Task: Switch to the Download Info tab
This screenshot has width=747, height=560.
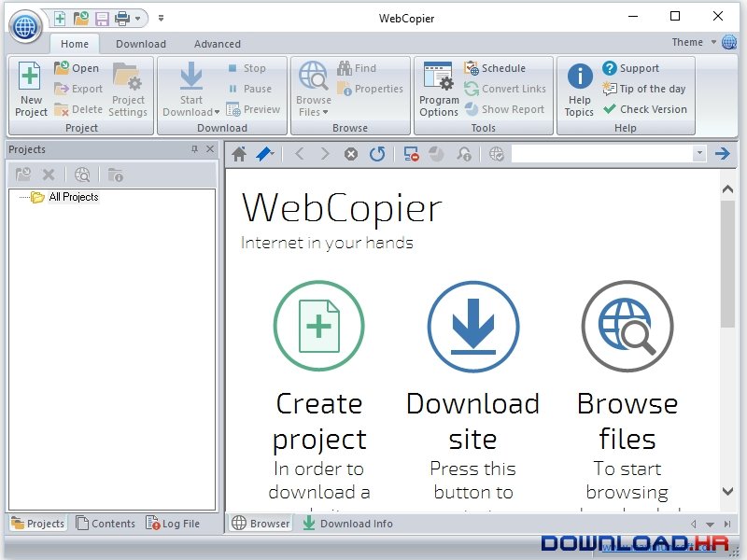Action: coord(347,524)
